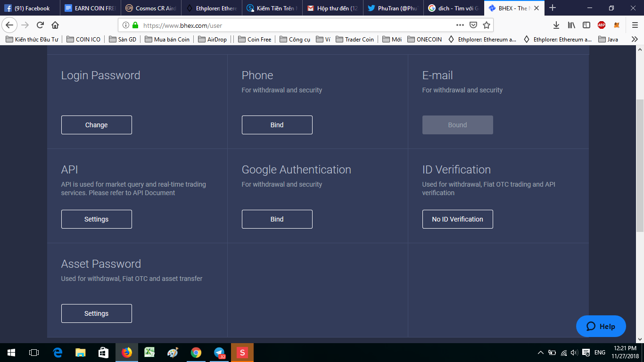Open the clock showing 12:21 PM
644x362 pixels.
pyautogui.click(x=625, y=352)
